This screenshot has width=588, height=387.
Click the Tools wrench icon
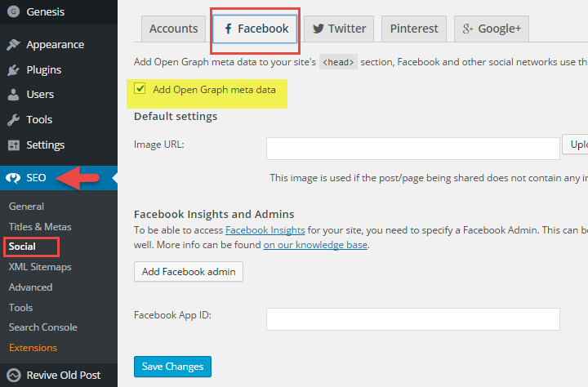coord(14,120)
